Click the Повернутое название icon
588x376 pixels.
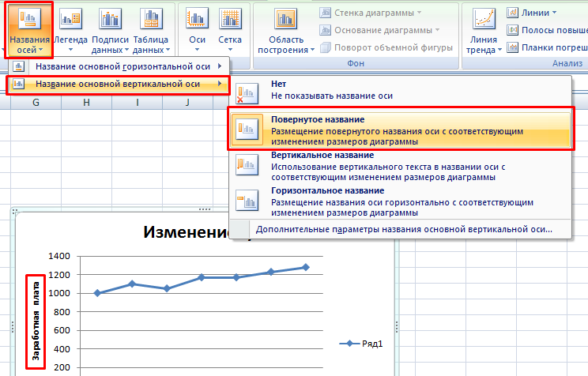tap(247, 129)
